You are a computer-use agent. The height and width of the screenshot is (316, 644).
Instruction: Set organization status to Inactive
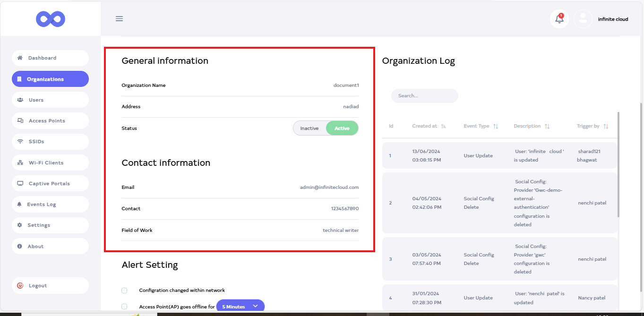[309, 128]
